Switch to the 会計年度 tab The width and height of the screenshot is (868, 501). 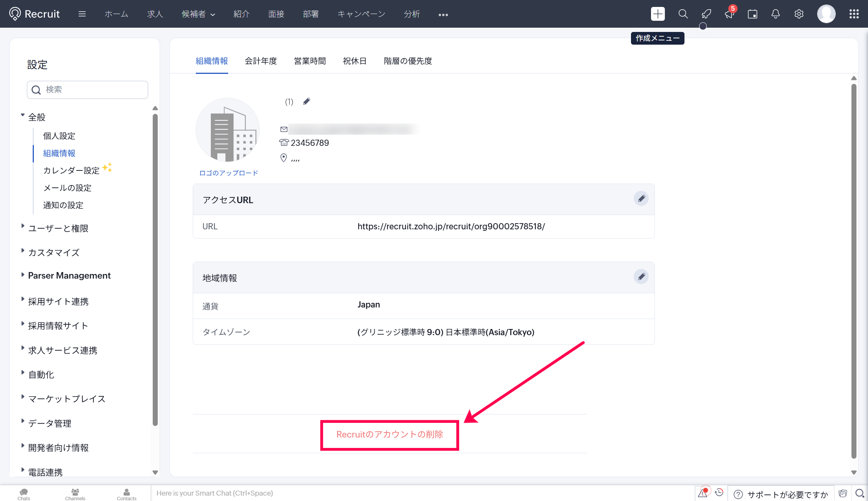coord(260,61)
